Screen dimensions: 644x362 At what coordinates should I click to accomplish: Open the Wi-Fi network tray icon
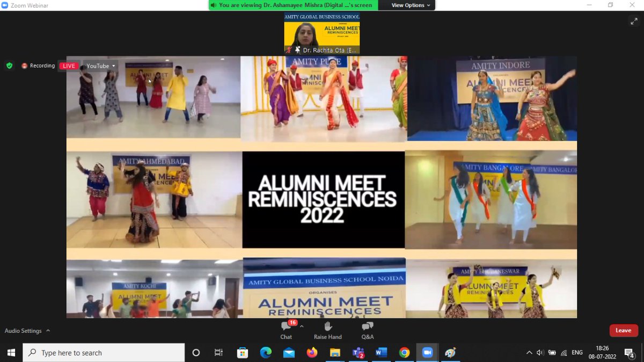[564, 353]
